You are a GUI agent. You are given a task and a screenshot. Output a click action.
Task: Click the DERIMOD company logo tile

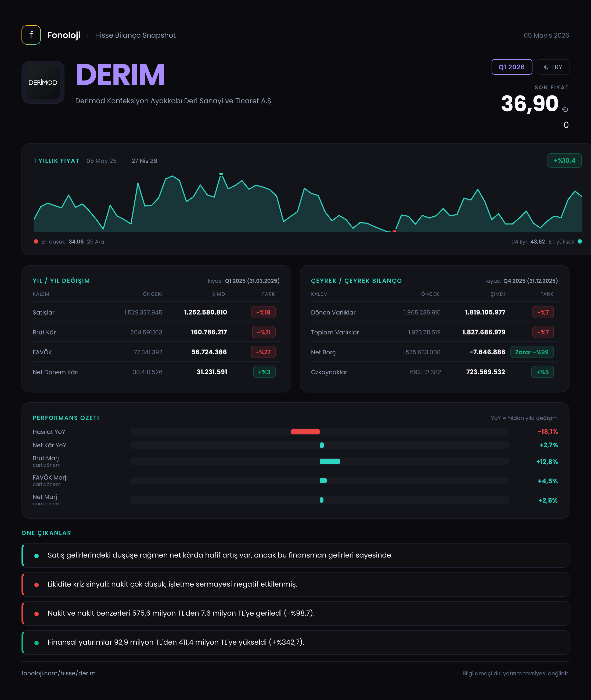(43, 82)
